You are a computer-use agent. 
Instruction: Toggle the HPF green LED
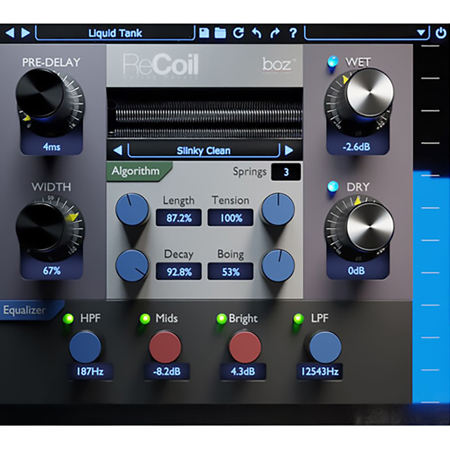(68, 319)
